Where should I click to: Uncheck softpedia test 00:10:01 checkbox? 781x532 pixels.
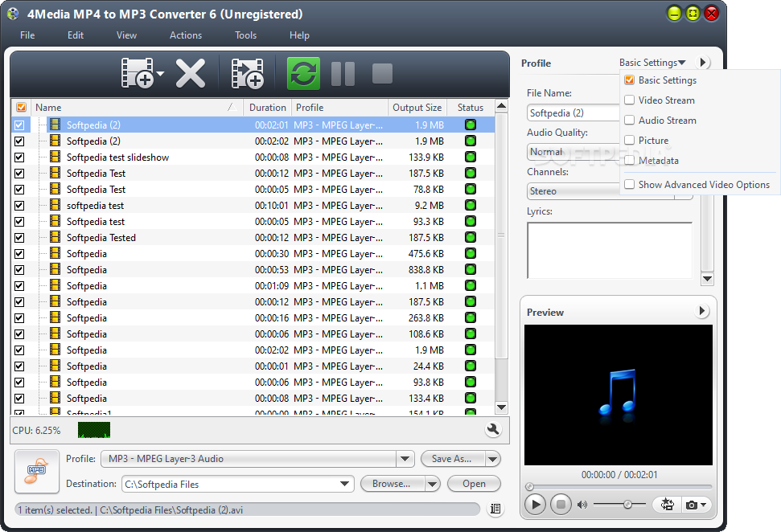[x=19, y=206]
